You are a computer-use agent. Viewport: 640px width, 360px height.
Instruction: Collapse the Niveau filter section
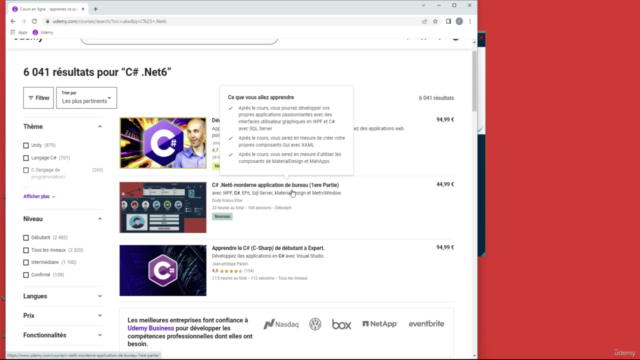[x=100, y=219]
